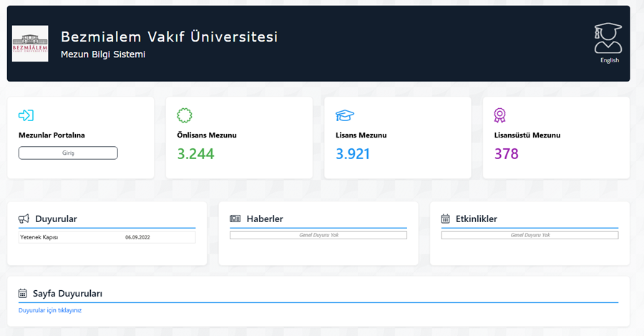Click the purple ribbon icon for Lisansüstü Mezunu
The height and width of the screenshot is (336, 644).
tap(499, 115)
